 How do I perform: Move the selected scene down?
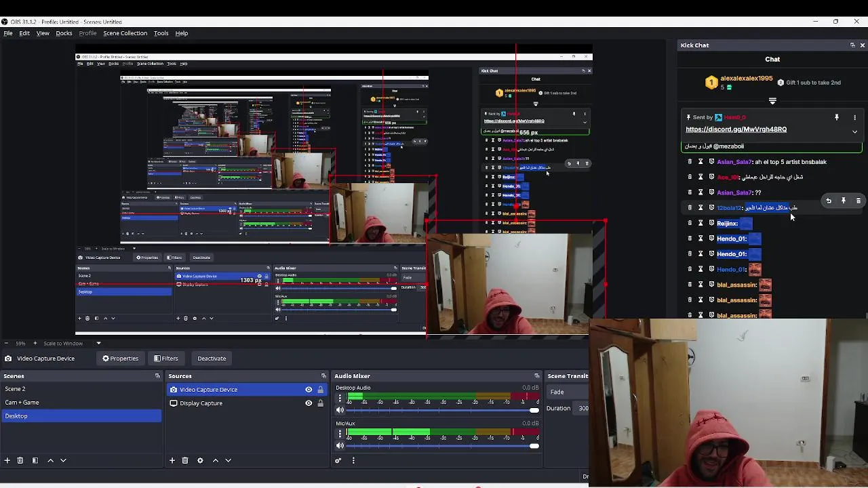tap(63, 460)
